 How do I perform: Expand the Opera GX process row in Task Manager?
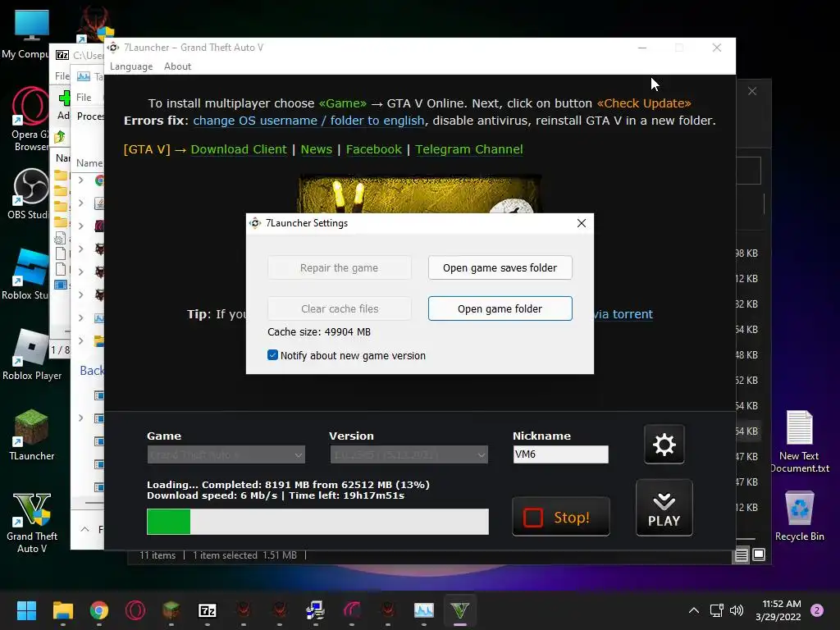pos(81,226)
